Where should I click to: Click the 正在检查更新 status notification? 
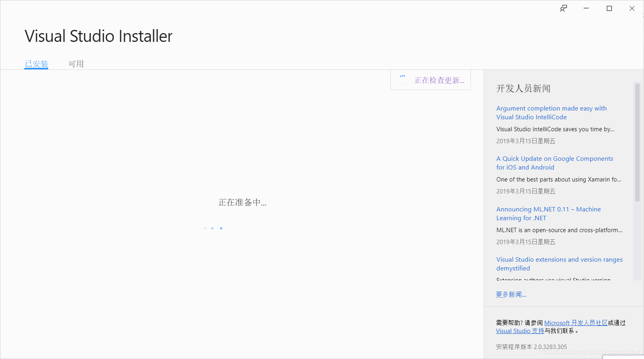(x=439, y=80)
